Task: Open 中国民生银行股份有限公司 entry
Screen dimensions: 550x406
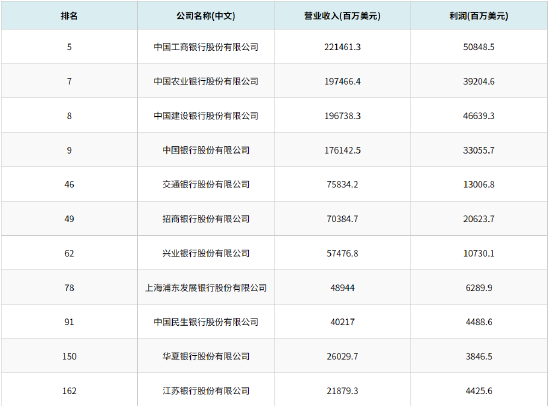Action: (206, 322)
